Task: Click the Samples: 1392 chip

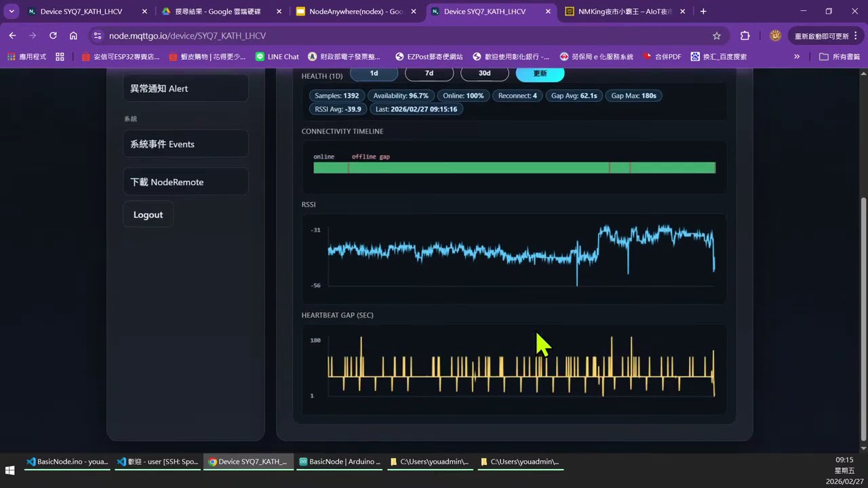Action: 337,96
